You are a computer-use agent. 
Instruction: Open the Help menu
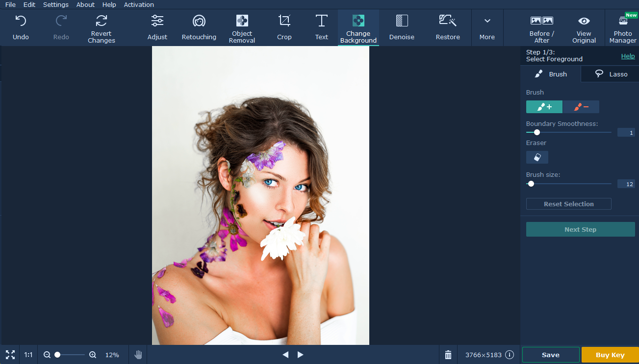109,4
